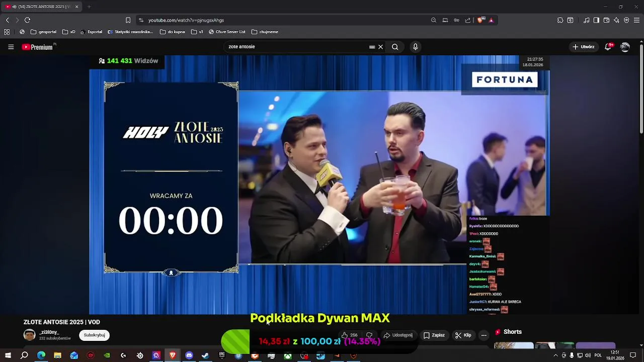Open the chujmeme bookmark folder
The width and height of the screenshot is (644, 362).
click(265, 32)
